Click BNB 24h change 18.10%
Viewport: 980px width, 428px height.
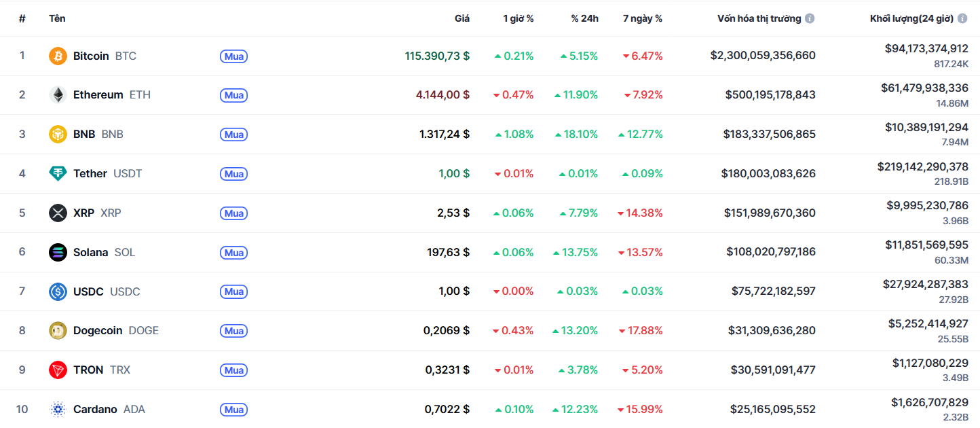576,135
